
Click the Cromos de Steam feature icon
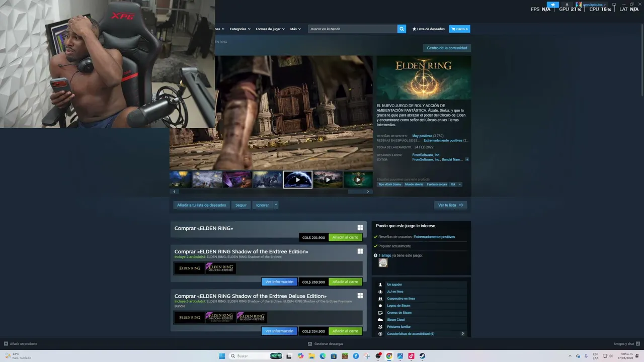point(380,313)
